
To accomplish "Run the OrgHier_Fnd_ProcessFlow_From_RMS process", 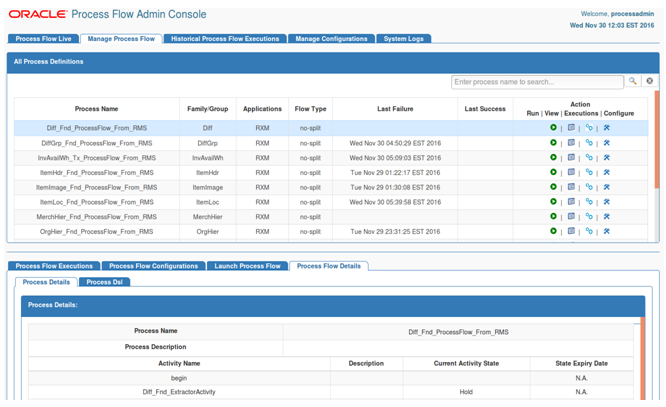I will 553,231.
